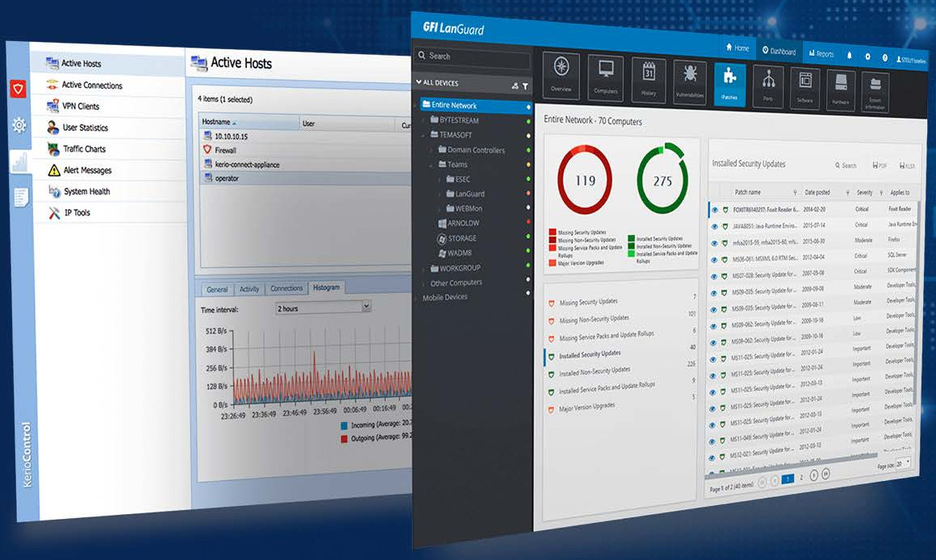Export Installed Security Updates to PDF
The height and width of the screenshot is (560, 936).
click(880, 165)
